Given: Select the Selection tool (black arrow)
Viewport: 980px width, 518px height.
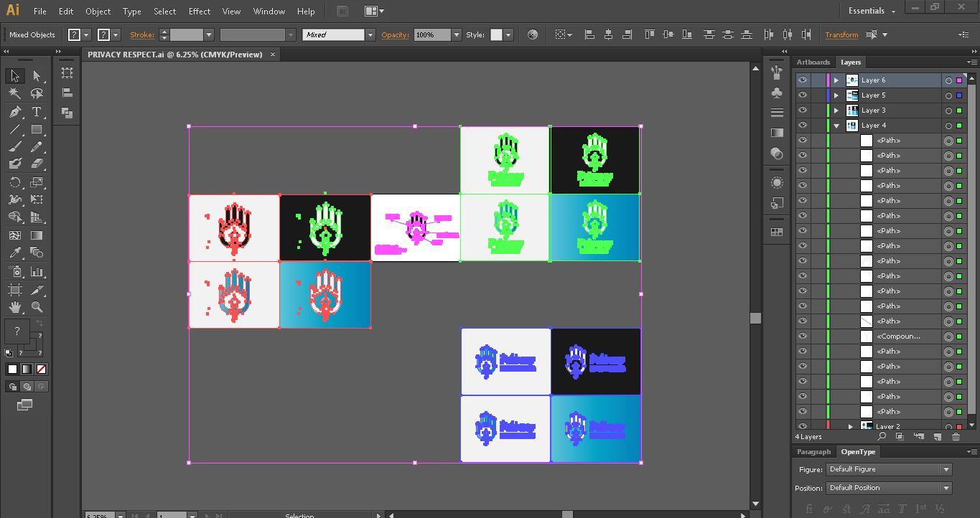Looking at the screenshot, I should [15, 76].
